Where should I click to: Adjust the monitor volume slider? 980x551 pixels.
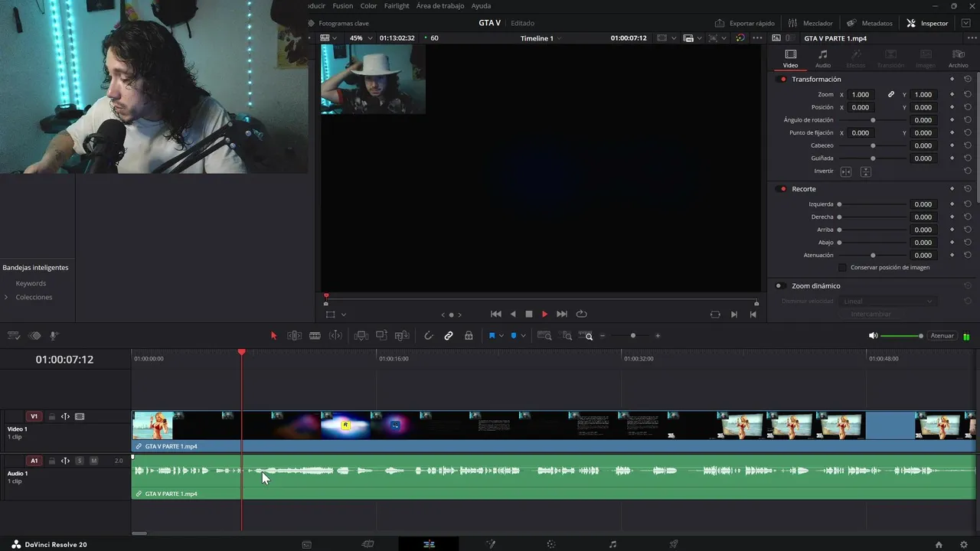[x=902, y=336]
